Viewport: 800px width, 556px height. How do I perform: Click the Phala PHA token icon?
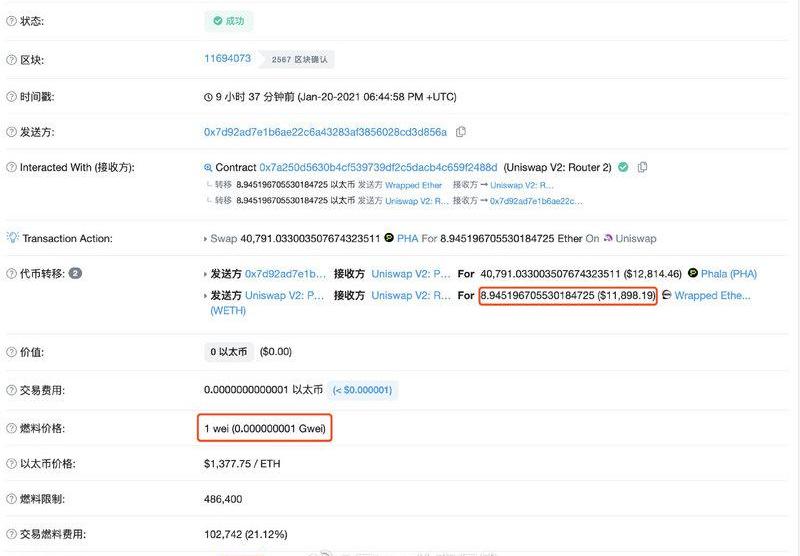click(693, 273)
